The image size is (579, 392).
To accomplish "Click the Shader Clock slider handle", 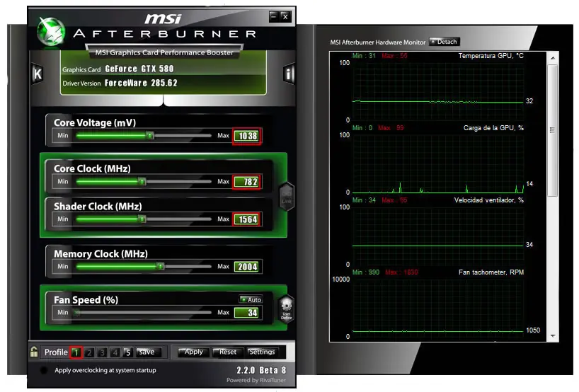I will pyautogui.click(x=142, y=219).
